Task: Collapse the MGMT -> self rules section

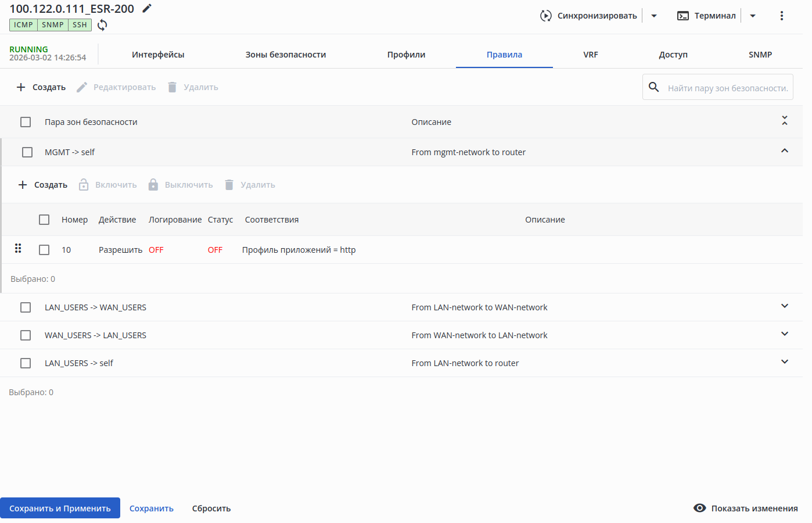Action: tap(784, 151)
